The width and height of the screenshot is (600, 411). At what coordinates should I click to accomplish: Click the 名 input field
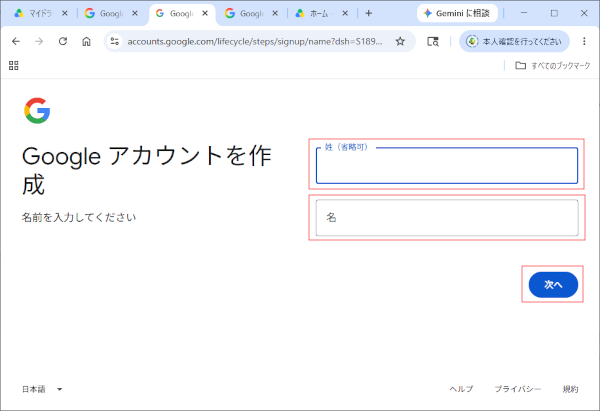click(x=447, y=217)
